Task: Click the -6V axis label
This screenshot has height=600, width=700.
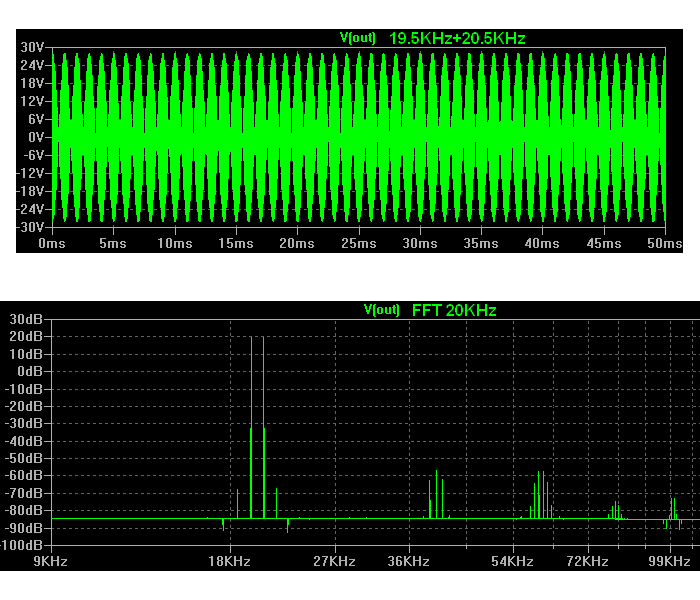Action: pos(33,155)
